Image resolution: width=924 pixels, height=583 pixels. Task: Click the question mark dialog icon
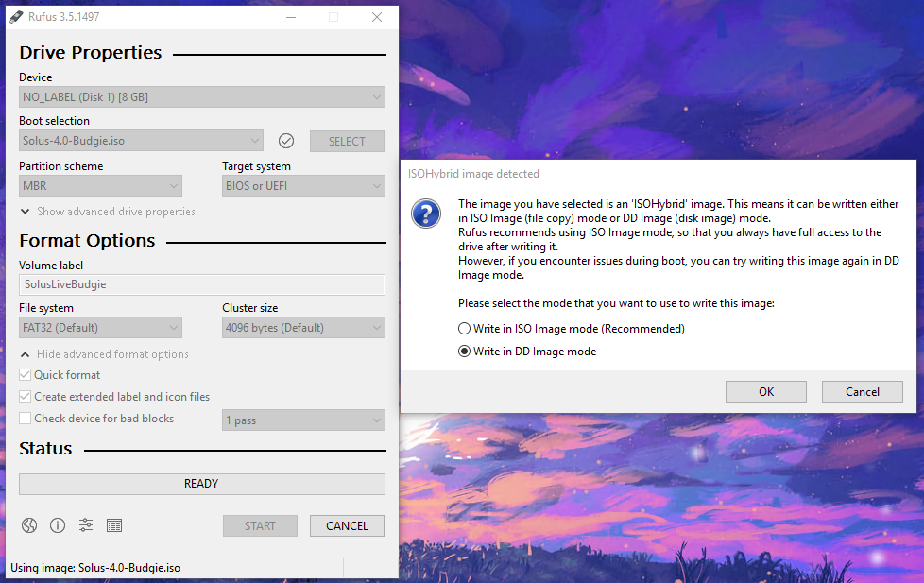pyautogui.click(x=426, y=214)
